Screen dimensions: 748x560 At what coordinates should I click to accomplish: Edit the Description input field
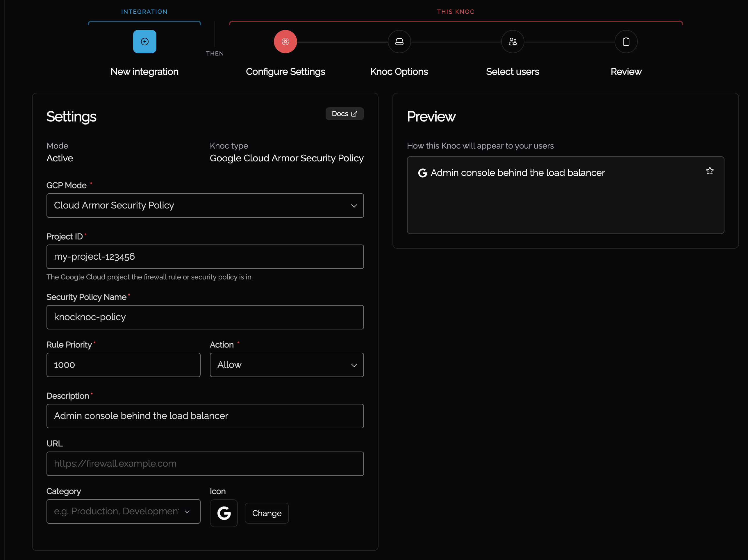tap(205, 416)
